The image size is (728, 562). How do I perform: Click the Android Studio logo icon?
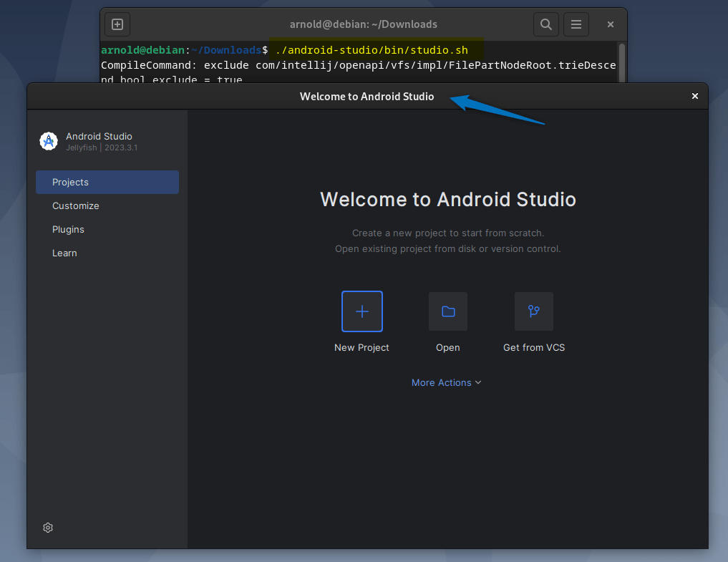[49, 141]
